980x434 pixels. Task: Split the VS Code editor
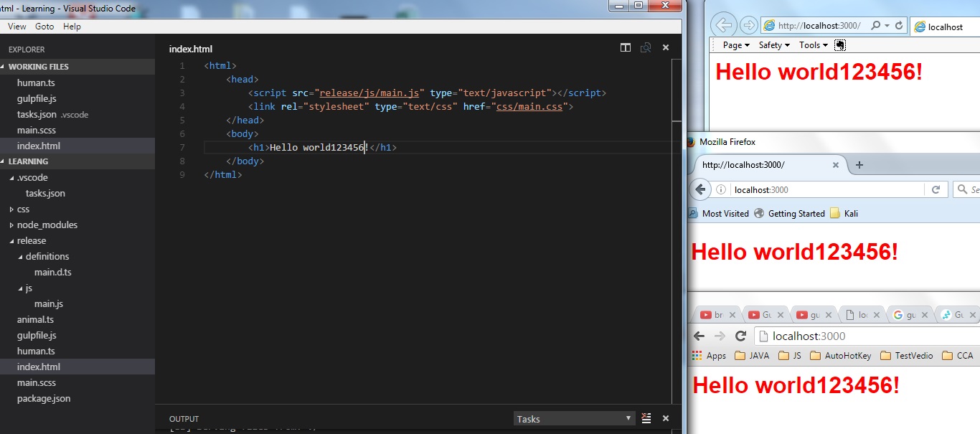tap(626, 48)
